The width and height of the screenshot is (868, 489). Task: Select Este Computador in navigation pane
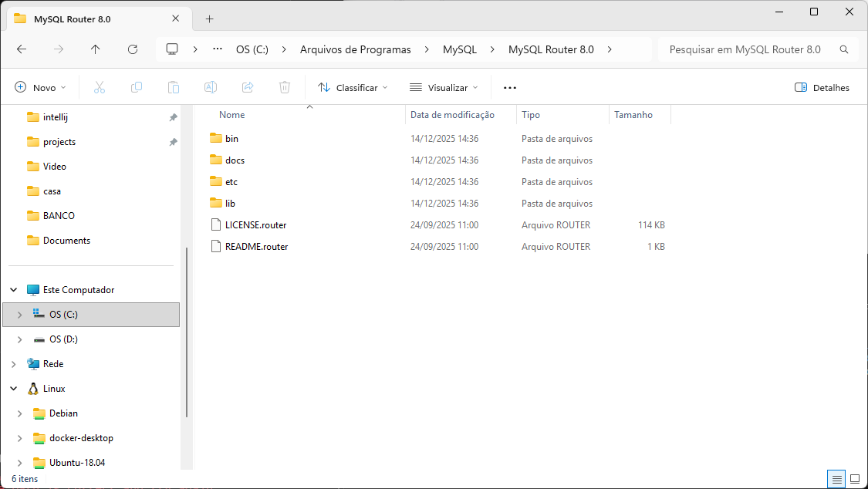pyautogui.click(x=79, y=289)
